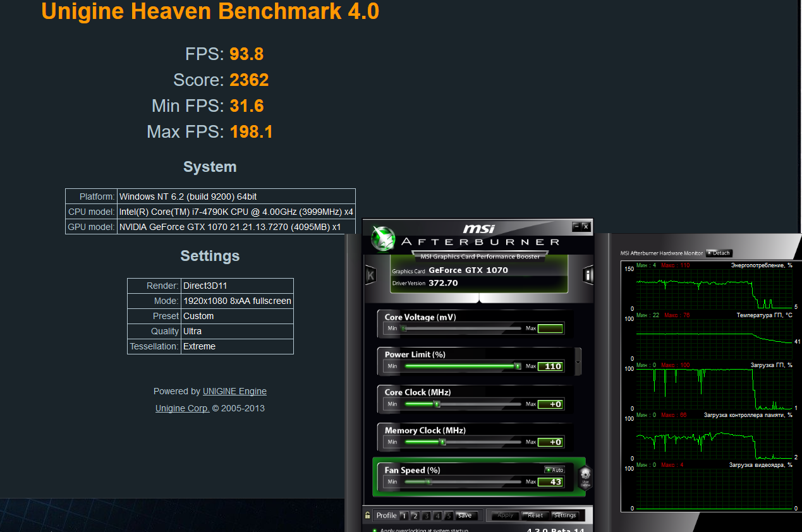802x532 pixels.
Task: Click the Render cell Direct3D11
Action: point(237,286)
